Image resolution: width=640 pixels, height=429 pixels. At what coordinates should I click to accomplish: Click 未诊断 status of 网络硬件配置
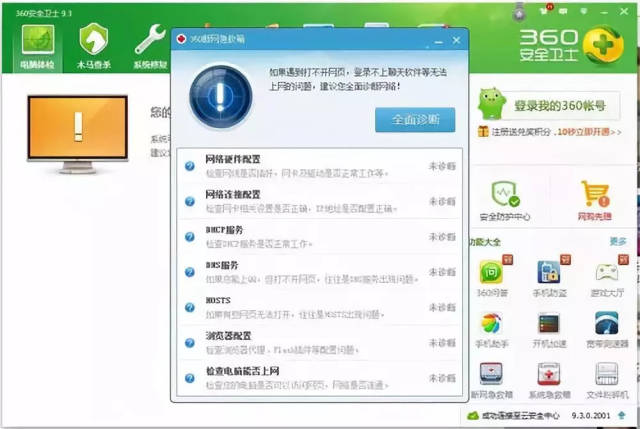[442, 166]
